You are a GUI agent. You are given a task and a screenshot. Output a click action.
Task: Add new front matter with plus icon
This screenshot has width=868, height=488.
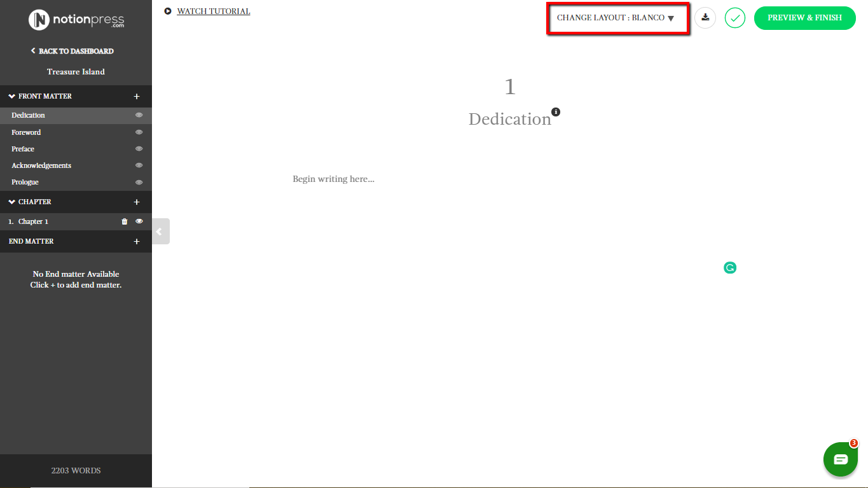[x=136, y=97]
